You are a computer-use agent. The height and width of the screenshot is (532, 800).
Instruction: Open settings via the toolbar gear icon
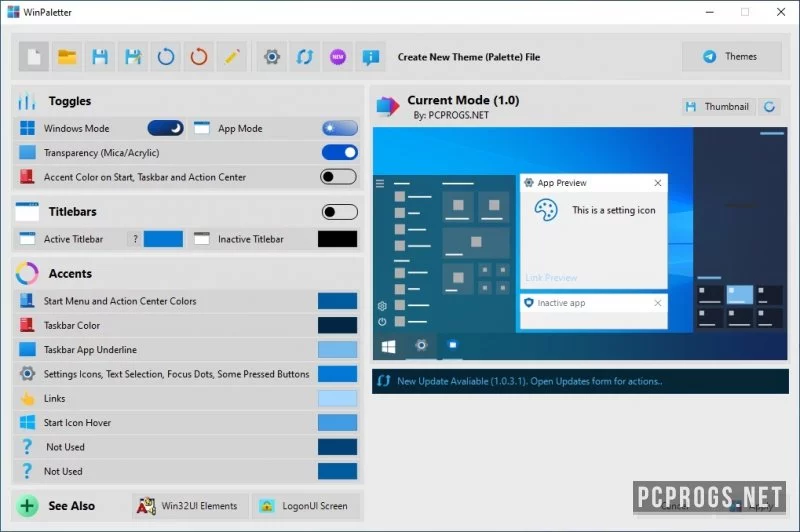[272, 57]
